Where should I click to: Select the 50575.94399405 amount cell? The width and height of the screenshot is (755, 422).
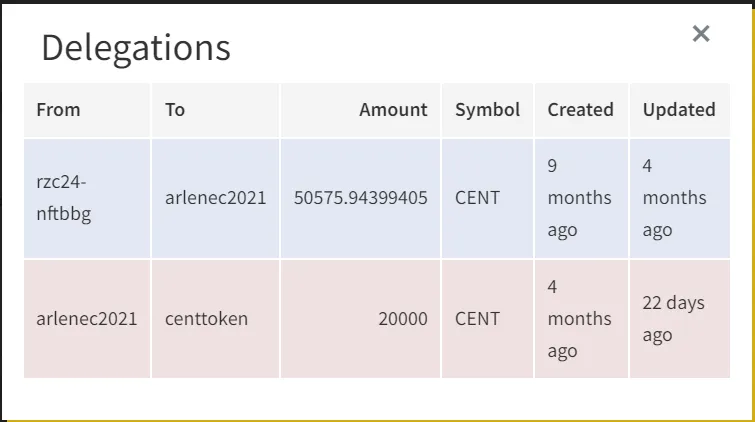[x=360, y=198]
